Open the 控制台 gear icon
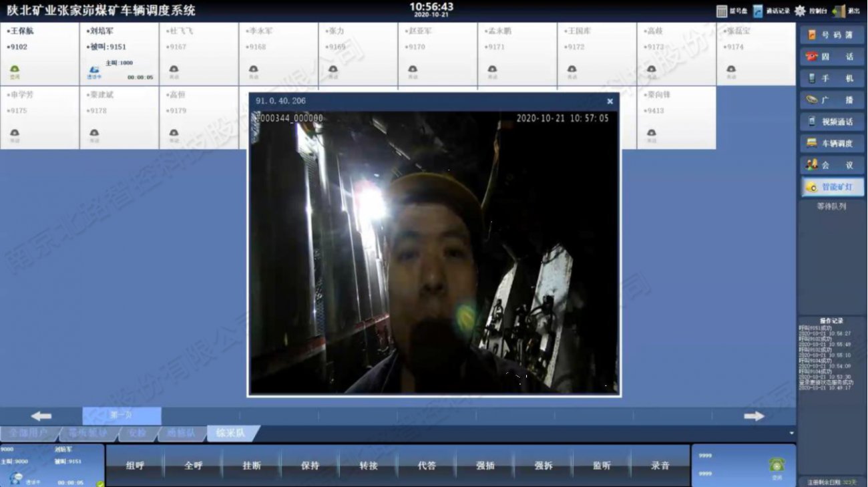Image resolution: width=868 pixels, height=487 pixels. click(x=800, y=11)
